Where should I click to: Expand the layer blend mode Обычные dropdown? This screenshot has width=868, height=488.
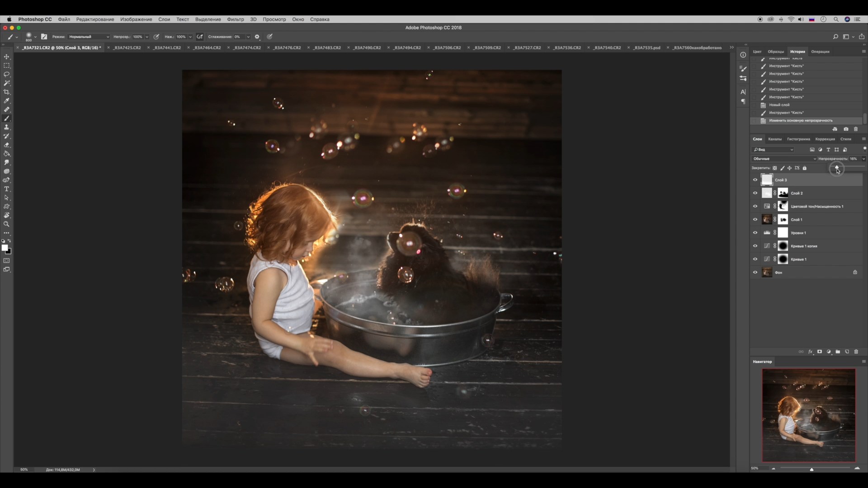click(784, 159)
